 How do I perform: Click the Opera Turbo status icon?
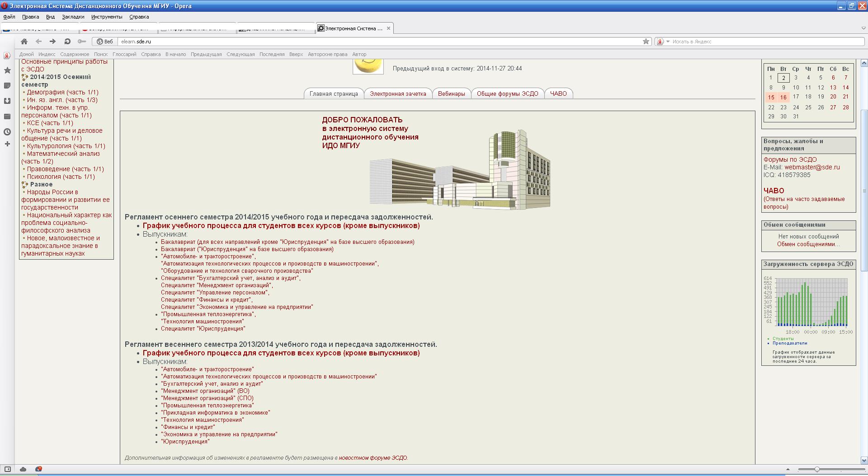38,469
